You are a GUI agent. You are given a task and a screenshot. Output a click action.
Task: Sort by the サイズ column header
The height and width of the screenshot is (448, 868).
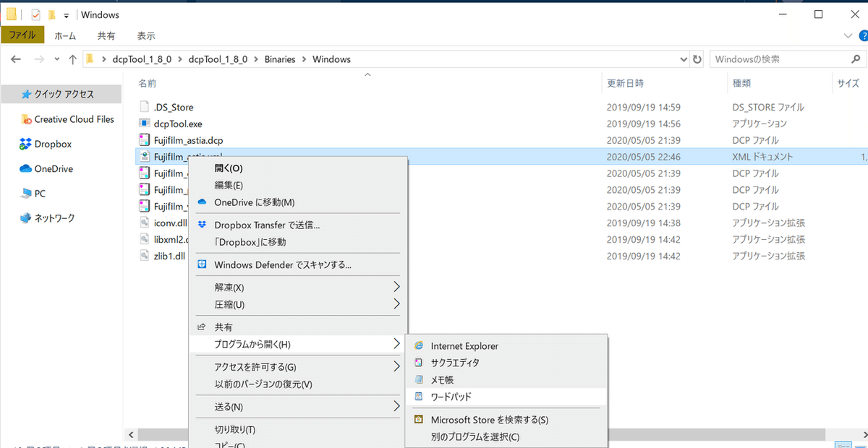click(850, 84)
